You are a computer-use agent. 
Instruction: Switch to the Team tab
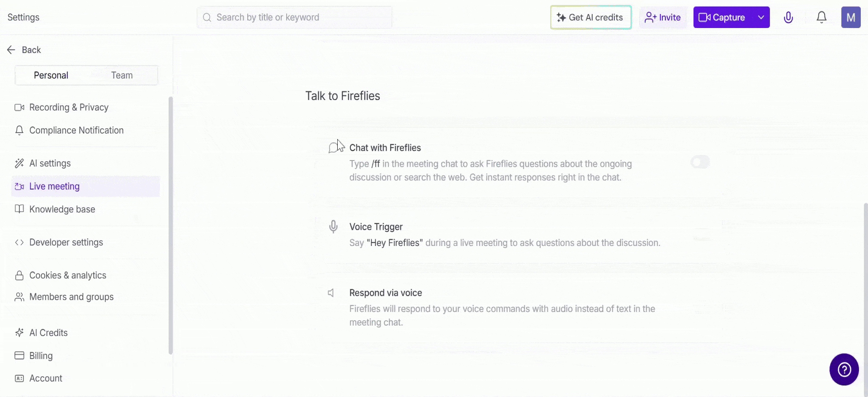click(x=122, y=76)
